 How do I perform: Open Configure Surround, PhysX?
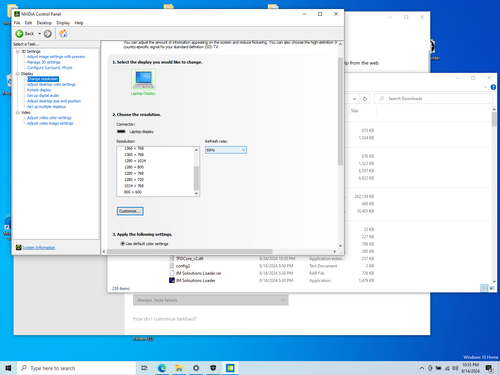pos(50,68)
